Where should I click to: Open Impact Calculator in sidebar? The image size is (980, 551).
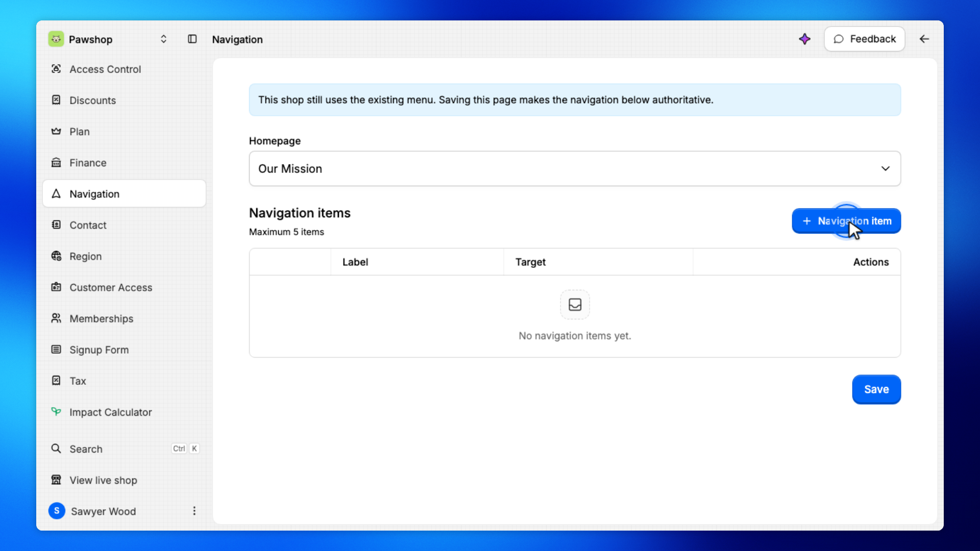(x=124, y=412)
